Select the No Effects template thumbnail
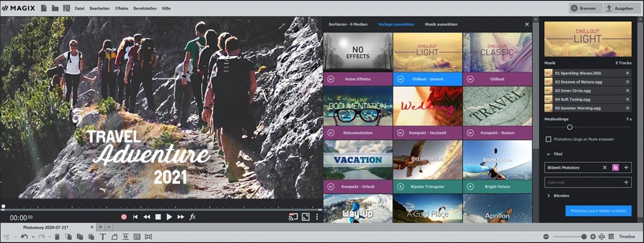The image size is (644, 243). click(x=358, y=52)
